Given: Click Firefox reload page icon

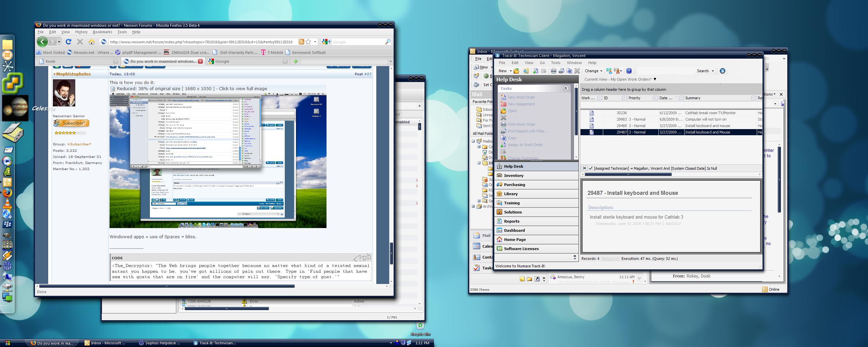Looking at the screenshot, I should coord(68,42).
